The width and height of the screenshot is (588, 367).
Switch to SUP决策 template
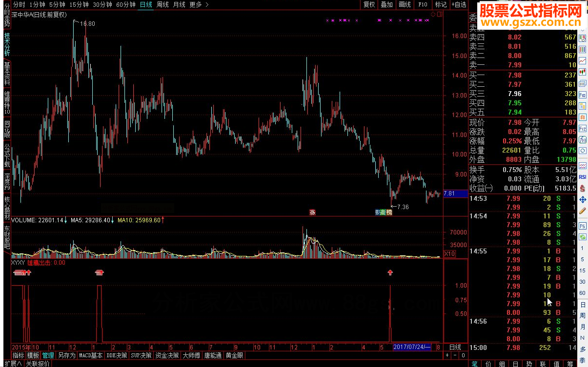(142, 355)
